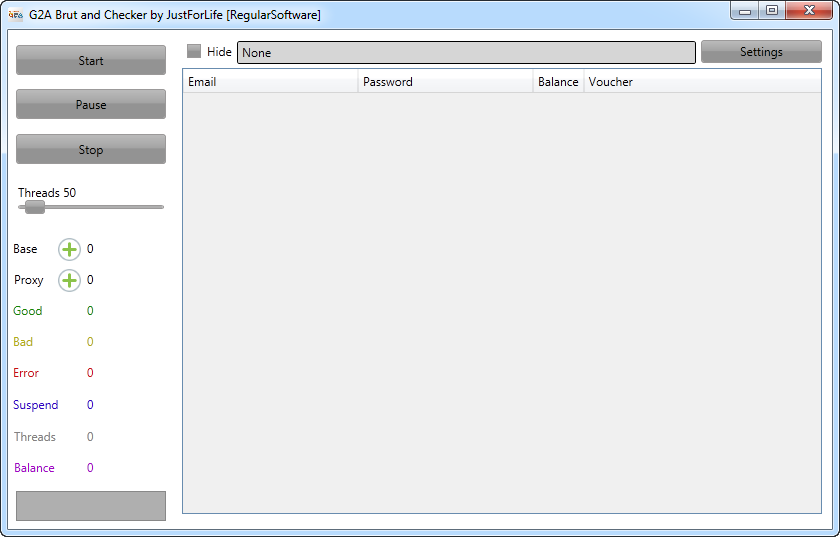Minimize the G2A Brut window
Screen dimensions: 840x537
745,11
